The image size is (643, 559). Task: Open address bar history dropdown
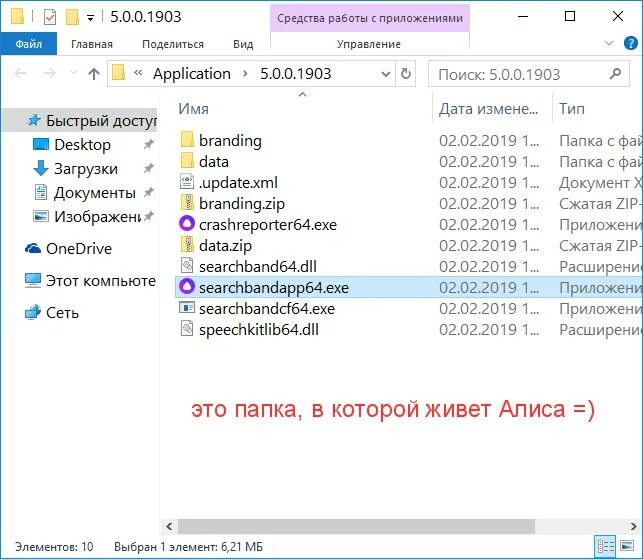click(x=385, y=74)
